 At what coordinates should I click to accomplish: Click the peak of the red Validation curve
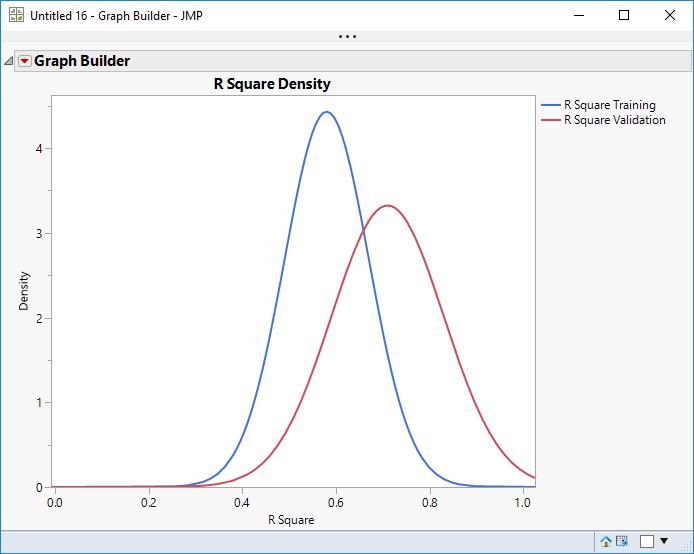click(x=388, y=205)
